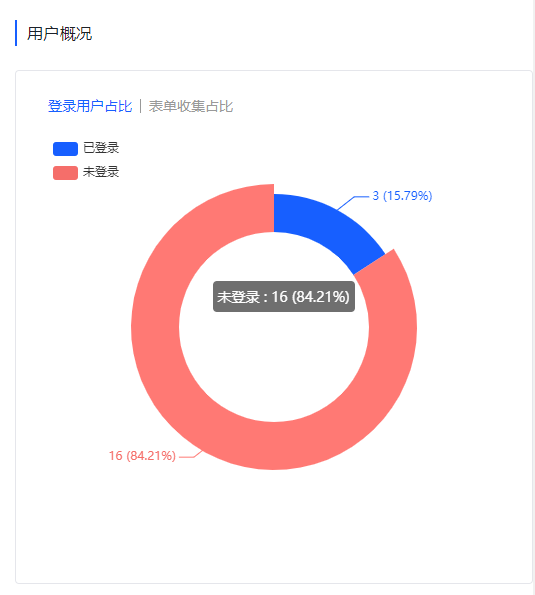
Task: Click the blue 已登录 legend swatch
Action: pos(65,148)
